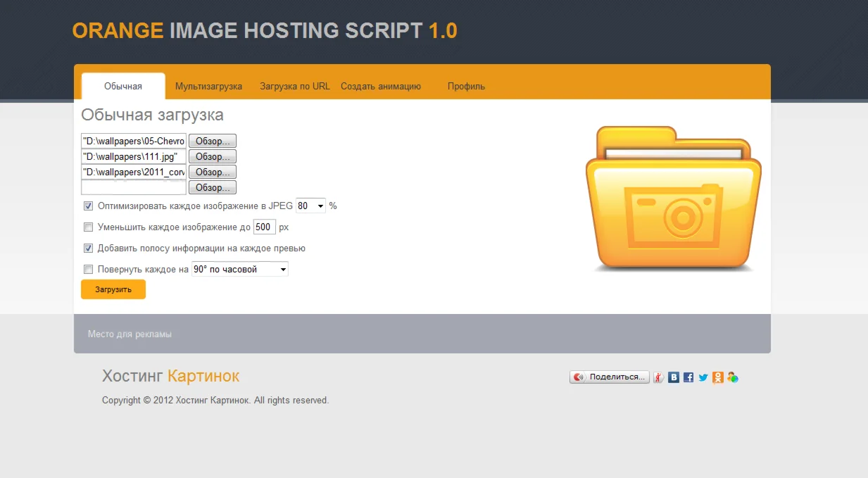
Task: Open the '90° по часовой' rotation dropdown
Action: point(240,269)
